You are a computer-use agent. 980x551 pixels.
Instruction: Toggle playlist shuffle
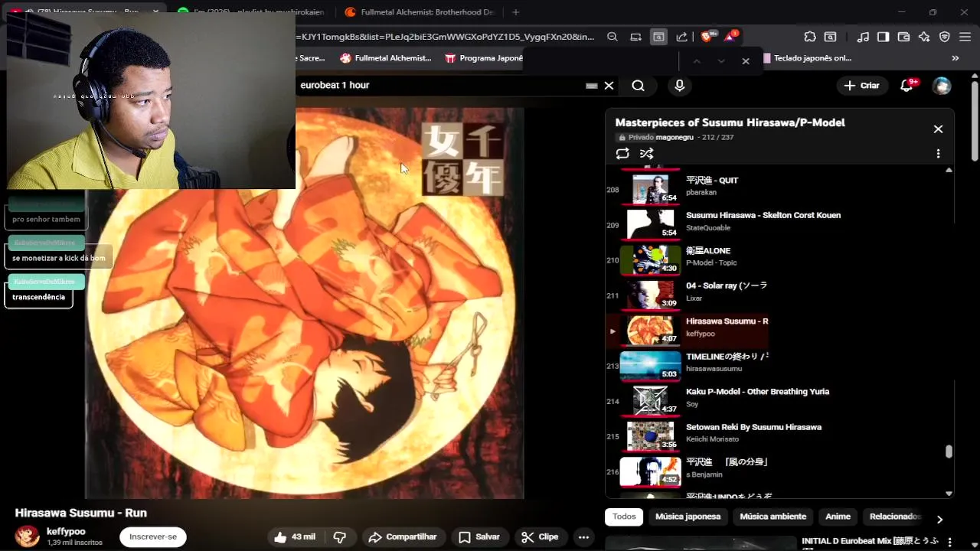point(647,154)
